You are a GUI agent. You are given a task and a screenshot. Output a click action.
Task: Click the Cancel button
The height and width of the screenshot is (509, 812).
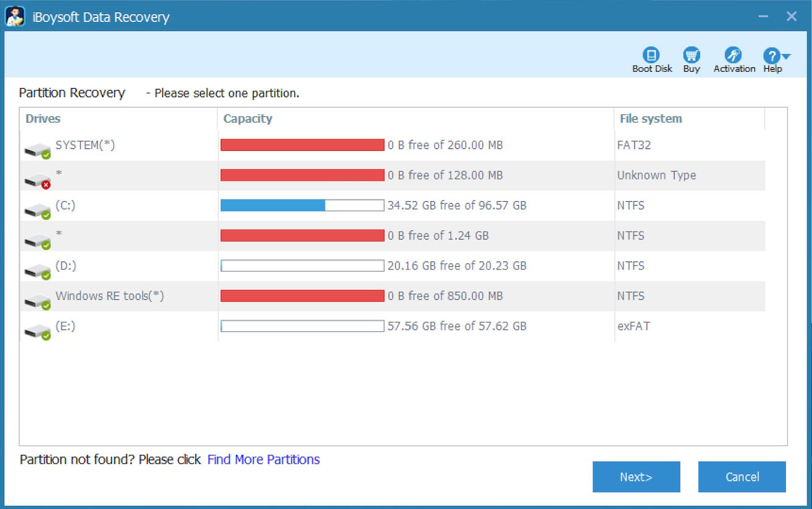tap(742, 477)
